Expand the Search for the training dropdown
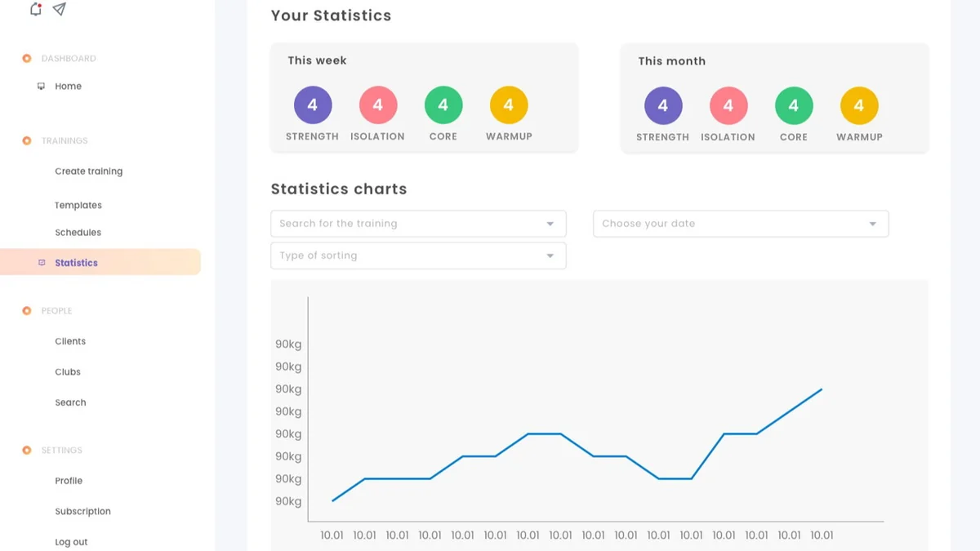Viewport: 980px width, 551px height. 418,224
